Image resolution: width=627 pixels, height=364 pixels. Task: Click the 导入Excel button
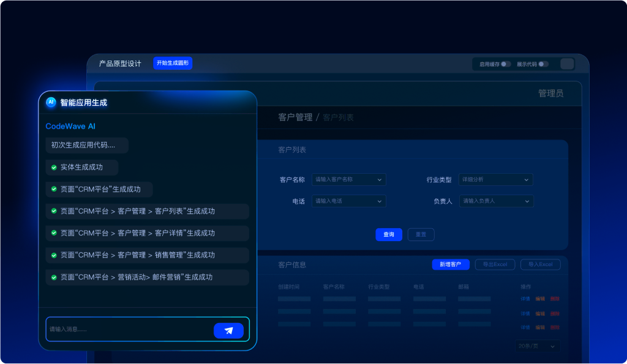tap(541, 264)
